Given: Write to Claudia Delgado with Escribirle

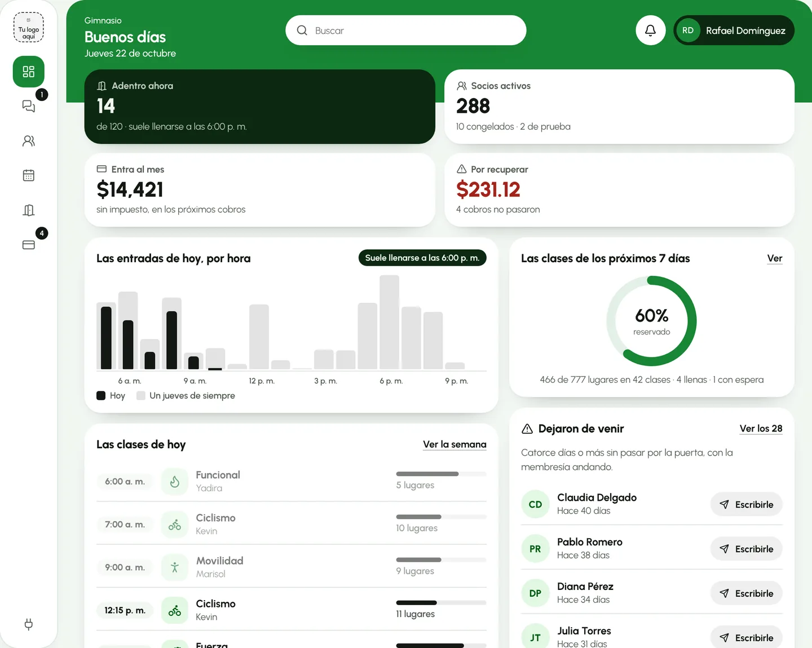Looking at the screenshot, I should pos(747,504).
